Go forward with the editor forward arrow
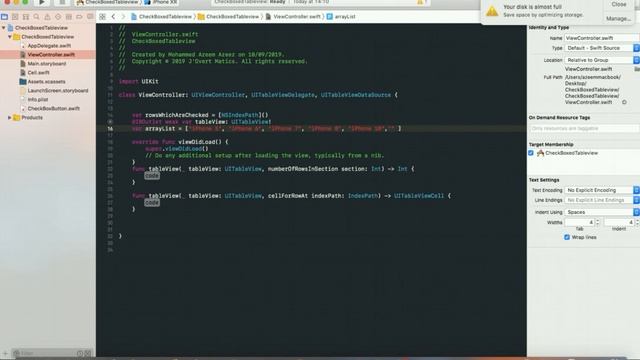The height and width of the screenshot is (360, 640). [123, 17]
